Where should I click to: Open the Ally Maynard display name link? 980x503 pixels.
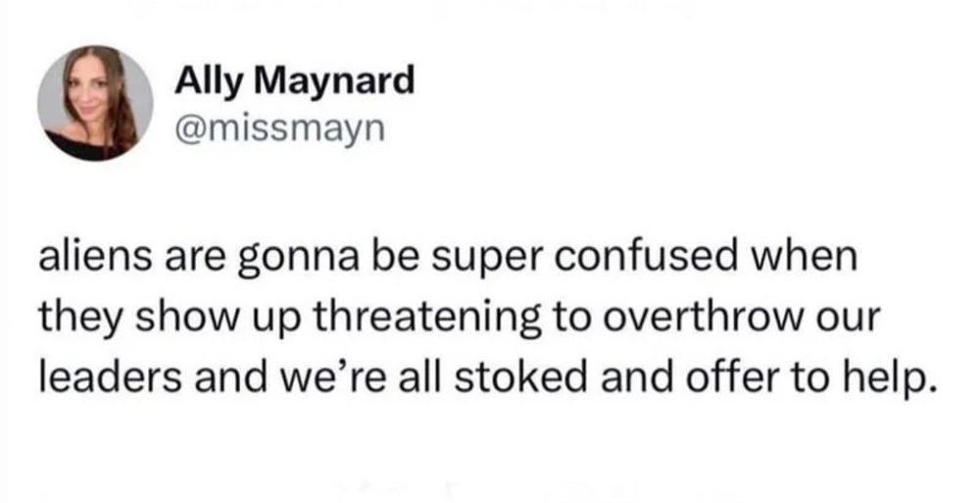click(294, 82)
